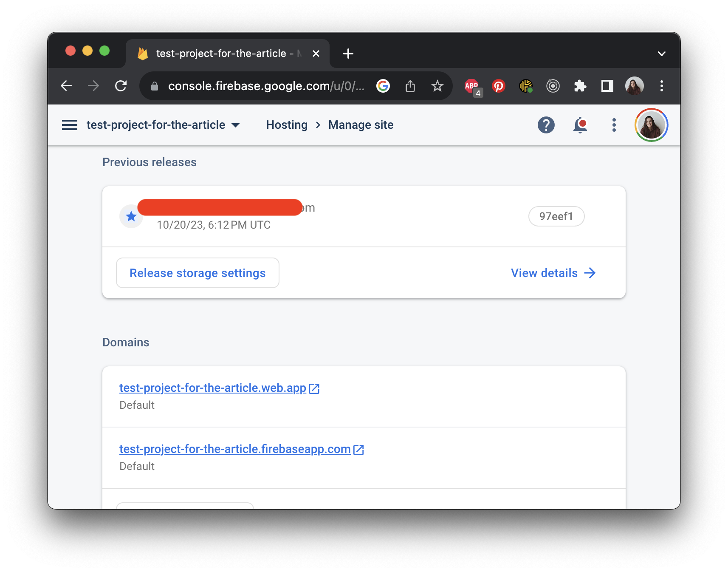This screenshot has height=572, width=728.
Task: Open the test-project-for-the-article project selector
Action: [163, 125]
